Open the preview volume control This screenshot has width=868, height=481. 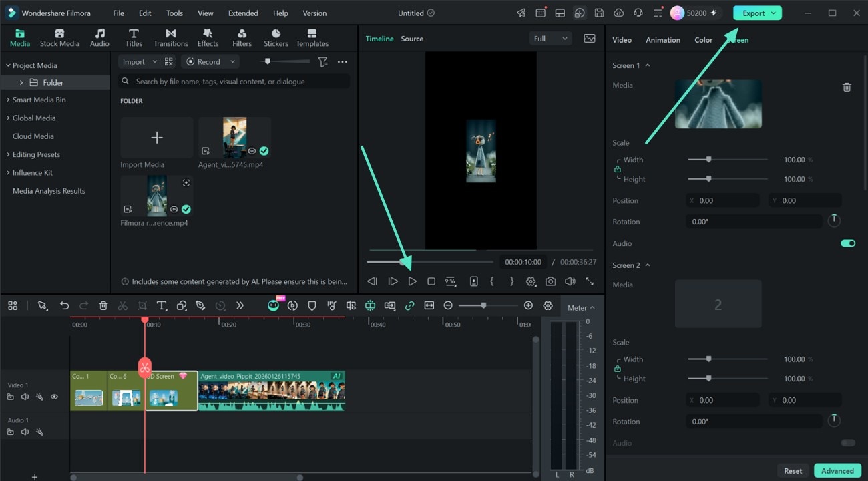click(x=570, y=281)
